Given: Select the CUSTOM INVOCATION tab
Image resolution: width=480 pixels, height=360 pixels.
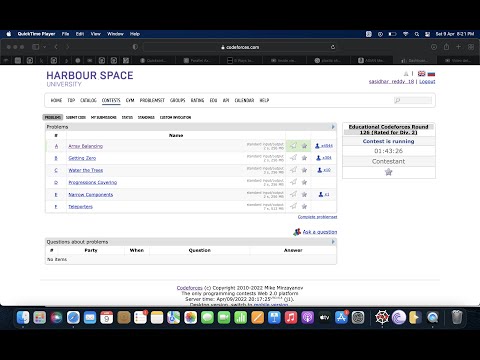Looking at the screenshot, I should tap(175, 117).
